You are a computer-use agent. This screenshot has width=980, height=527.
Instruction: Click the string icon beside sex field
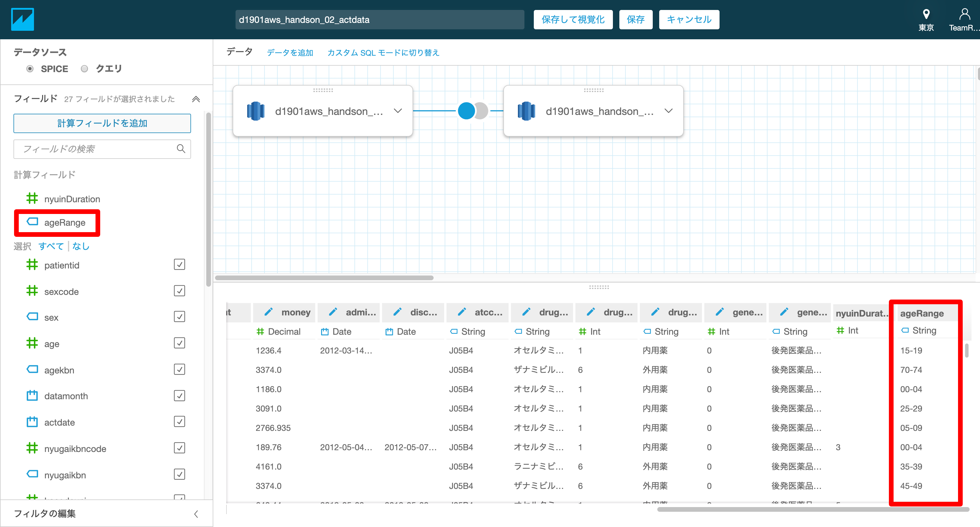(x=32, y=317)
